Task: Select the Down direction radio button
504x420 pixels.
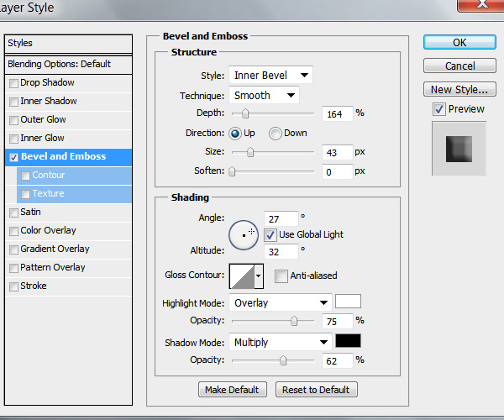Action: (276, 134)
